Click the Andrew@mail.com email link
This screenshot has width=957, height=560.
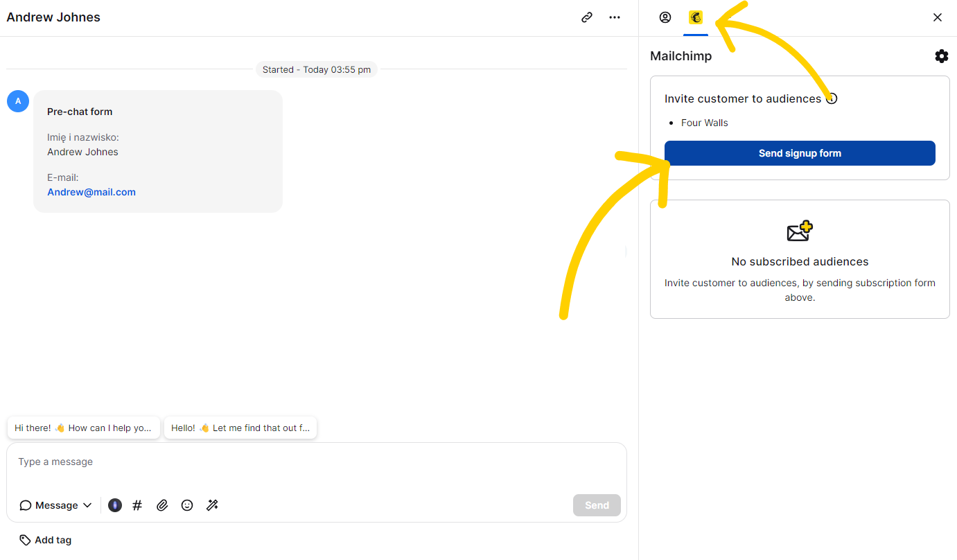pyautogui.click(x=91, y=192)
